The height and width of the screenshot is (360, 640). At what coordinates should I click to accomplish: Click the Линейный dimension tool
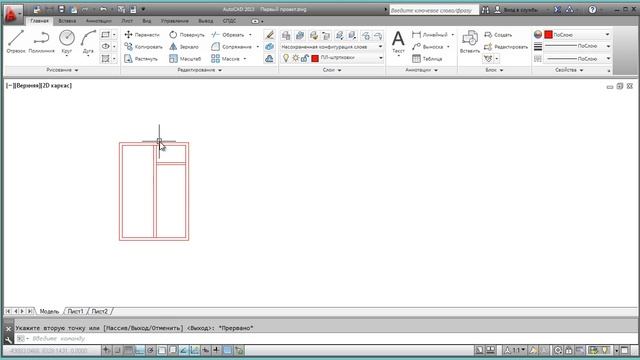tap(430, 35)
